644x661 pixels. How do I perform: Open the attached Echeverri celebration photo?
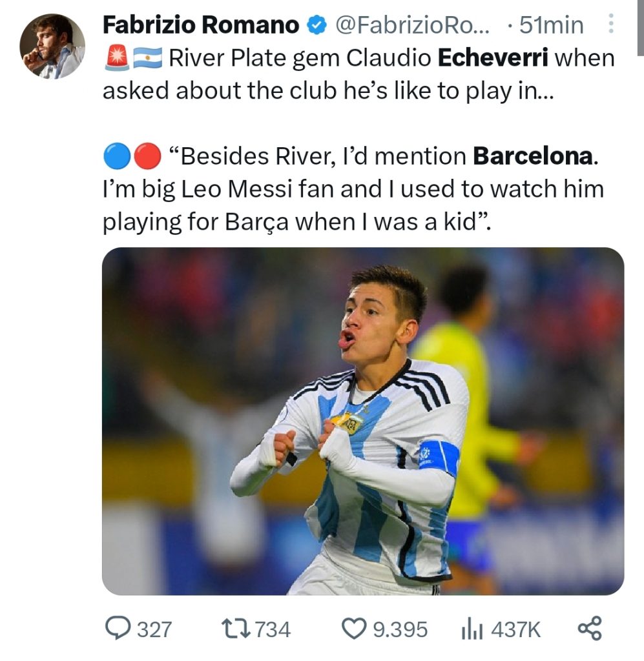pos(363,421)
